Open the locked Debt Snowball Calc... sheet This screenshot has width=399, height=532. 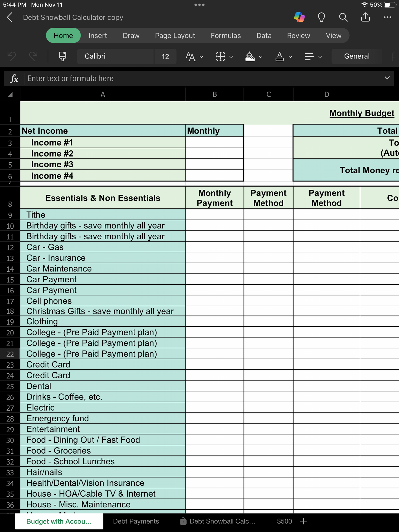coord(218,521)
